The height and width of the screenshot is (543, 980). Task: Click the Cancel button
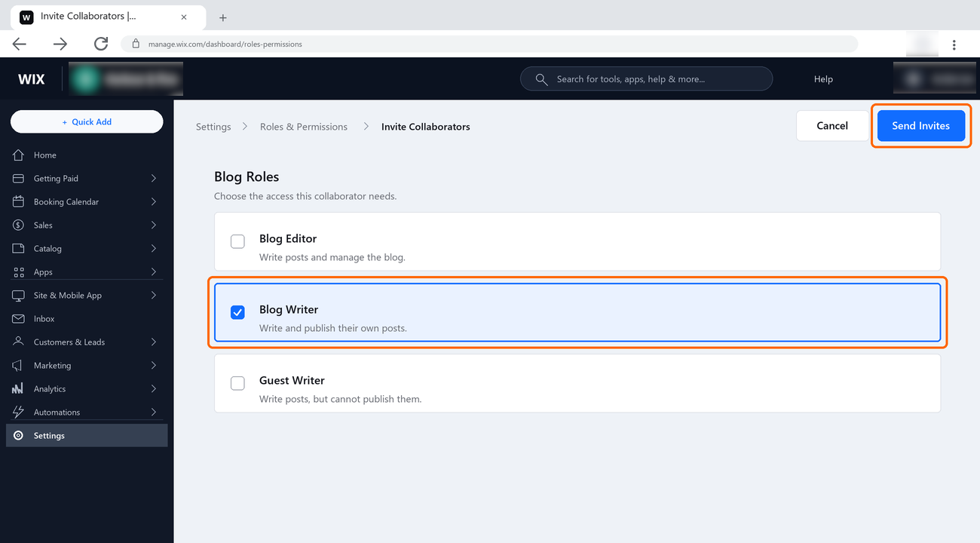click(x=832, y=126)
